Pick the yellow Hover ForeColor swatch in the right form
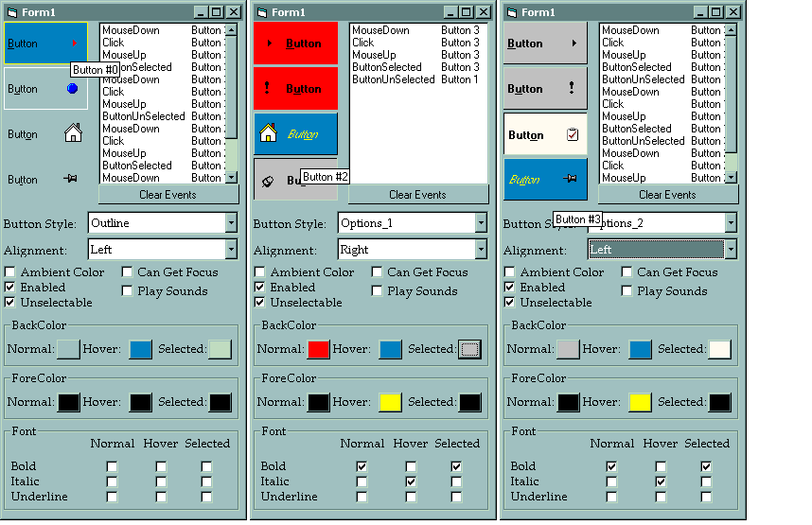 point(640,402)
